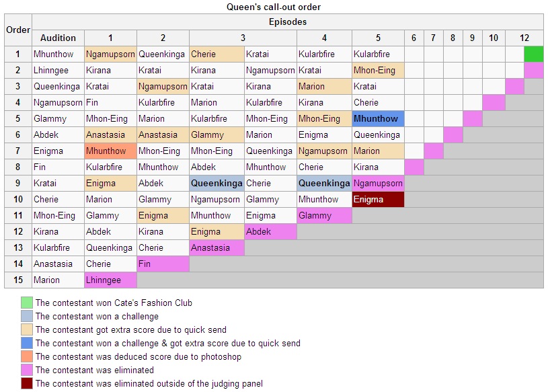548x392 pixels.
Task: Click the dark red Enigma cell
Action: (x=378, y=199)
